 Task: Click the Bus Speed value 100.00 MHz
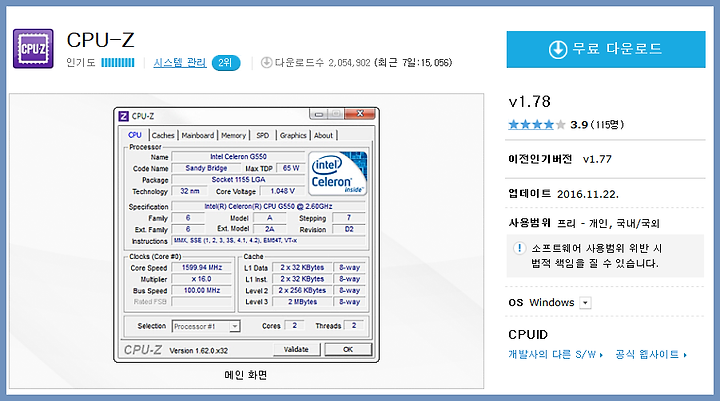[x=202, y=290]
